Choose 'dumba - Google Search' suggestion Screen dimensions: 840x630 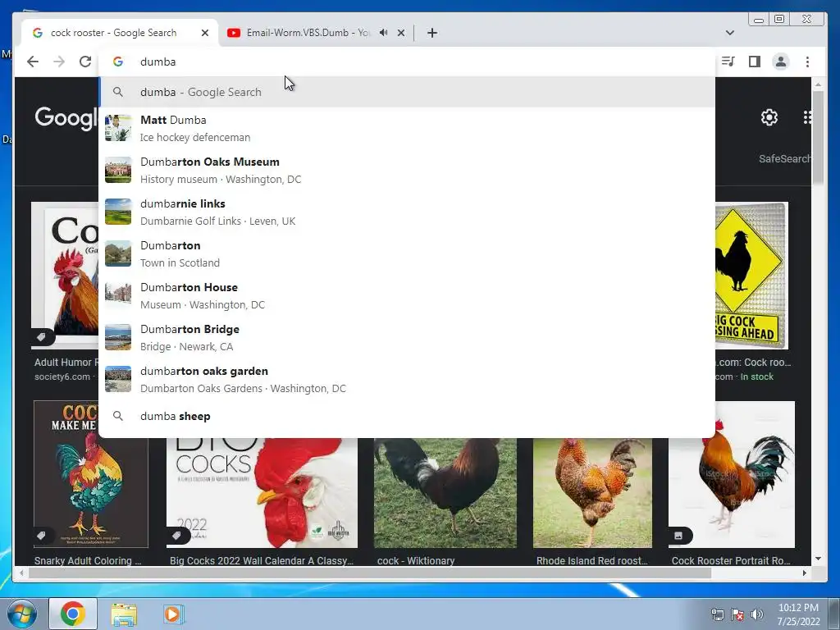coord(407,92)
